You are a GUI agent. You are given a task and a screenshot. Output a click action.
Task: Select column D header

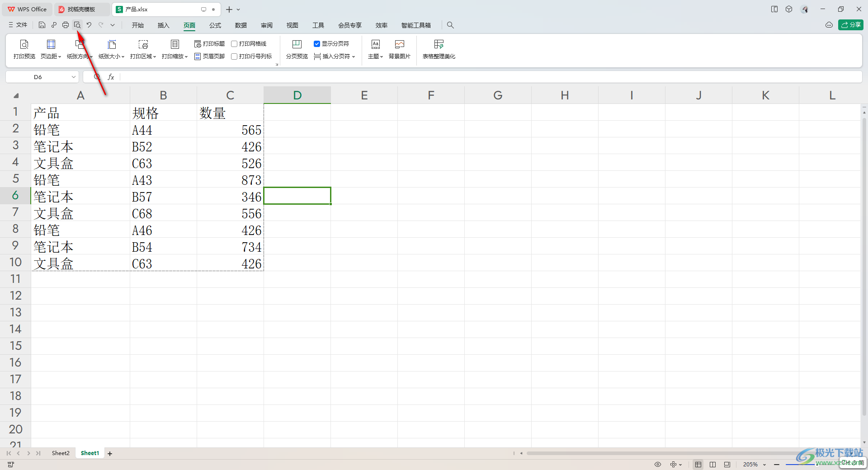tap(297, 95)
